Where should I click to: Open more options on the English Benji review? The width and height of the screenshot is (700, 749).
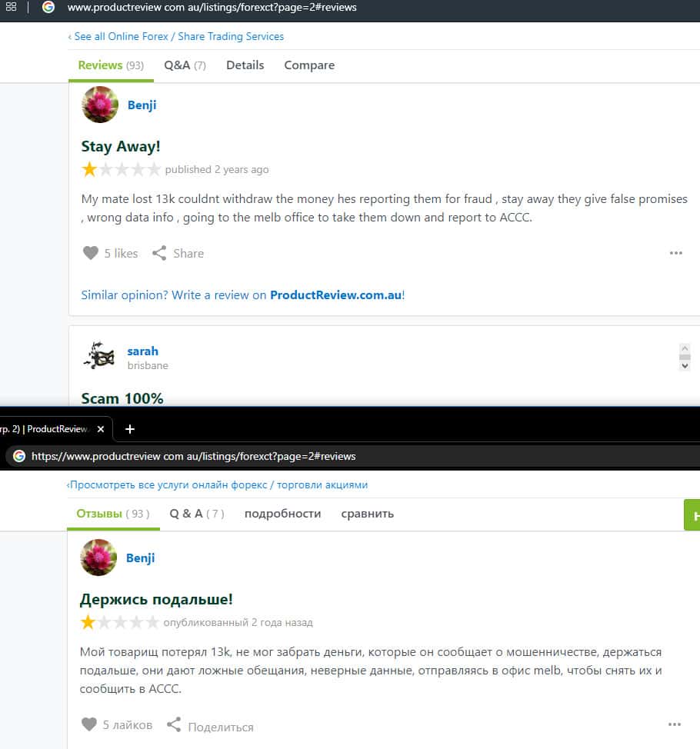(675, 253)
